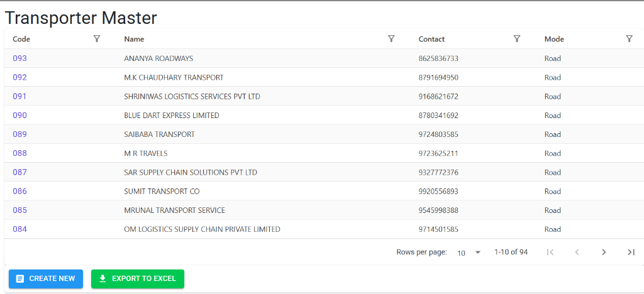Open the Contact column filter icon
This screenshot has width=644, height=294.
pyautogui.click(x=517, y=39)
